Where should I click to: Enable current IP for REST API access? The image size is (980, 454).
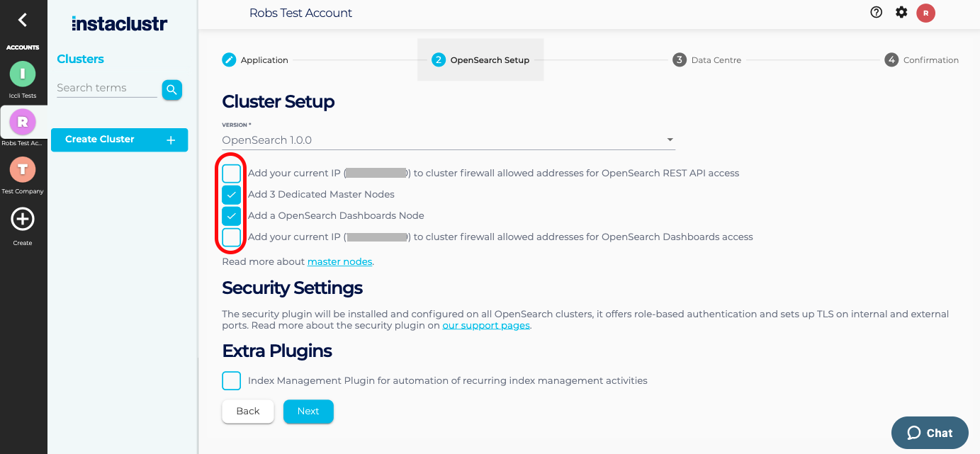click(232, 174)
